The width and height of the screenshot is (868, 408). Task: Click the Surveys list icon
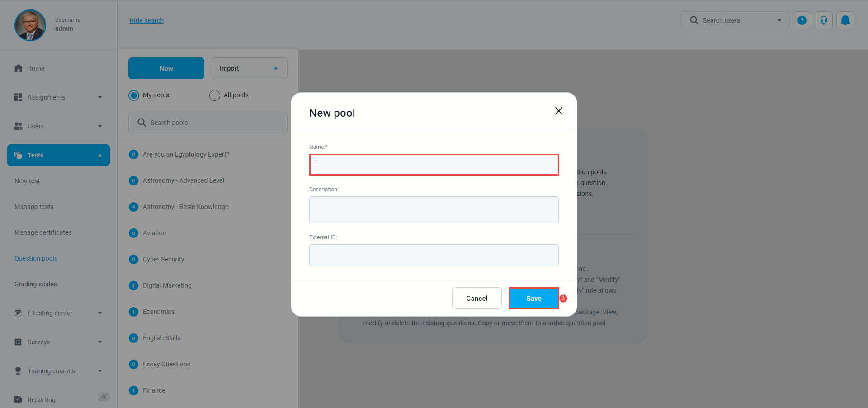pyautogui.click(x=18, y=342)
